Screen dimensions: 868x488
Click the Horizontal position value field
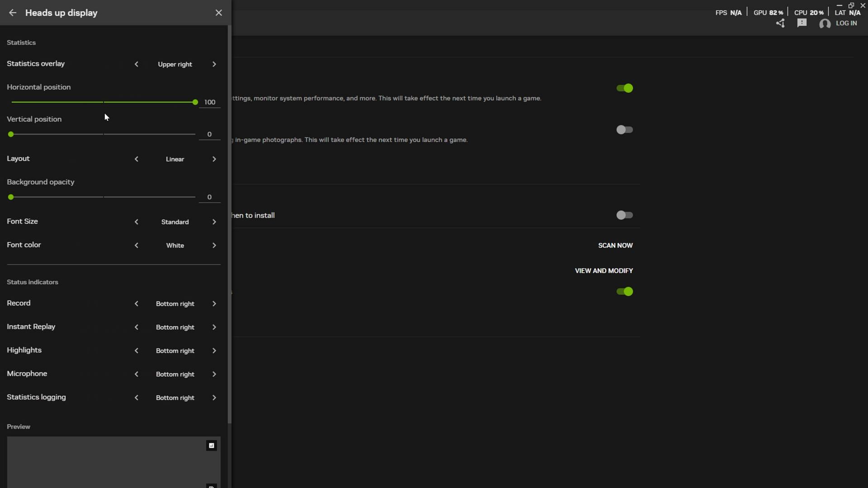coord(209,102)
